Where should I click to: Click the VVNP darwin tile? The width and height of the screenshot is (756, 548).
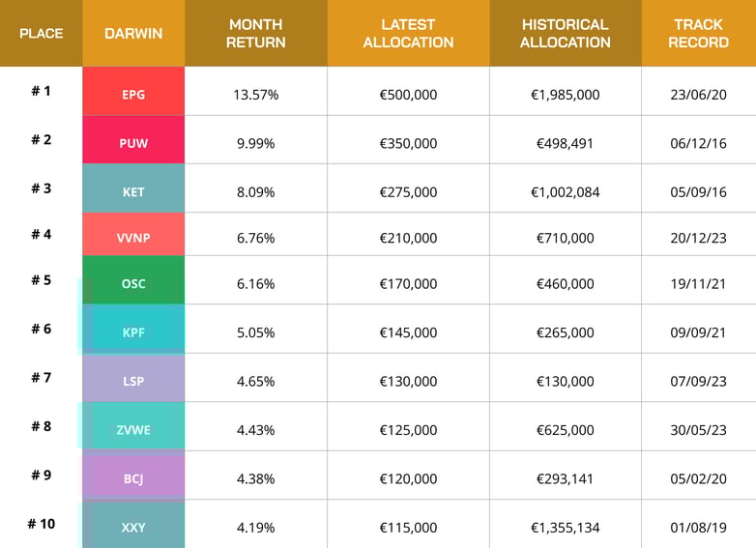pos(133,236)
